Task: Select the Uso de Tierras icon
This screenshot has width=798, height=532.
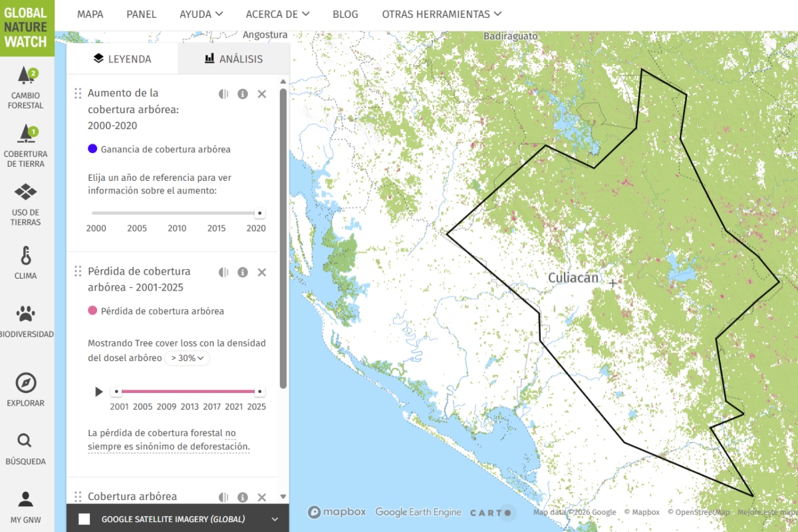Action: (x=25, y=204)
